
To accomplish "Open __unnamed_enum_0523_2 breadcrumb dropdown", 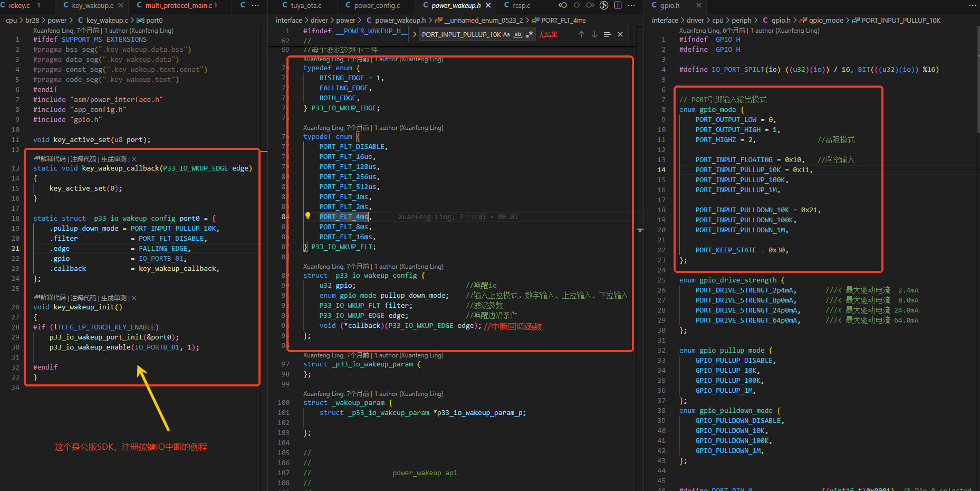I will click(x=478, y=20).
